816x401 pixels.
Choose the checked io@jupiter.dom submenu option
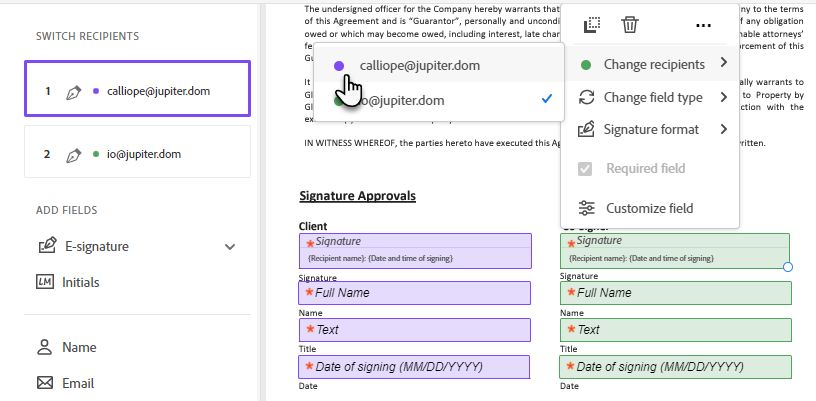439,100
